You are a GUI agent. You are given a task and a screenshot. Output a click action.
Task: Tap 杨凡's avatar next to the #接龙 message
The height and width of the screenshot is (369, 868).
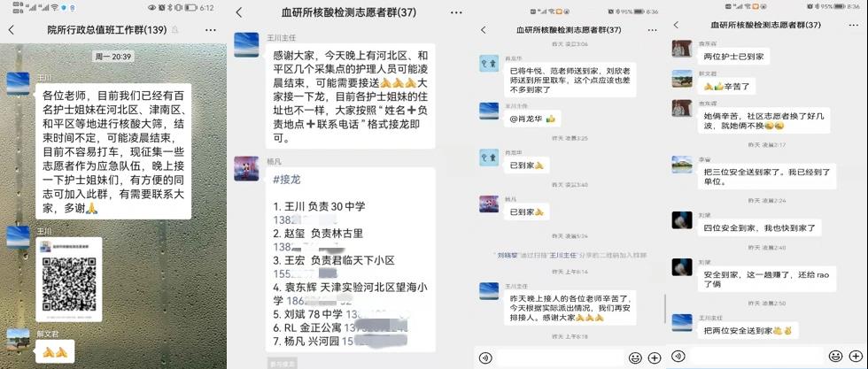tap(246, 168)
